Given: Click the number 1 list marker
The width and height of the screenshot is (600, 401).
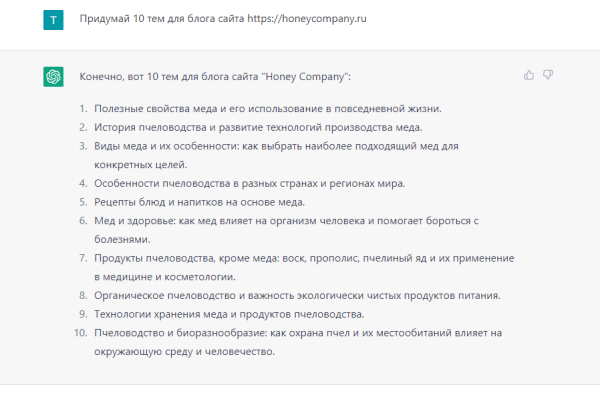Looking at the screenshot, I should 83,109.
